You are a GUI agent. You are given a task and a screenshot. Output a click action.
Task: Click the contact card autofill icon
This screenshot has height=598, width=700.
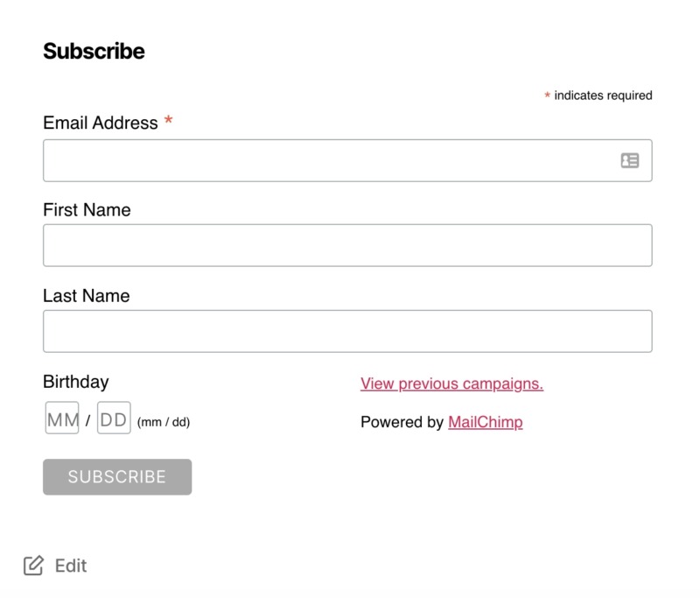pos(630,160)
